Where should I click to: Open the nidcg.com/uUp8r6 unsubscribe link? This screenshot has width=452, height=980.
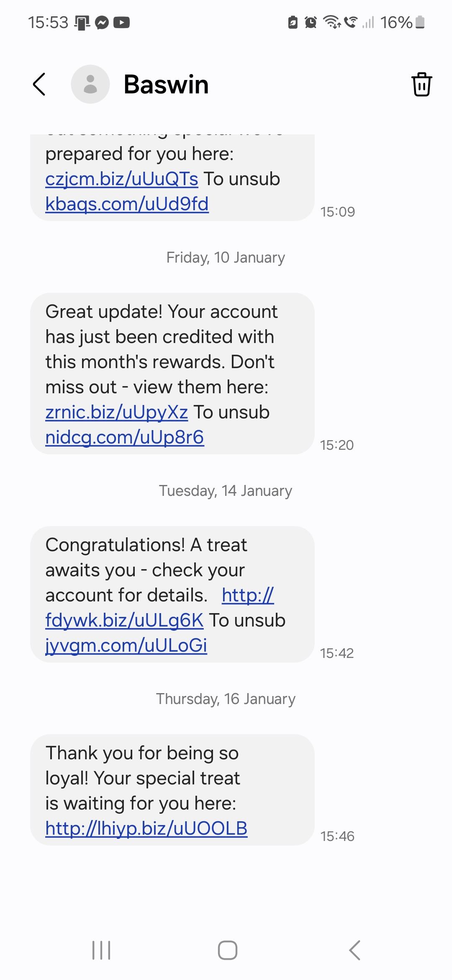(125, 438)
